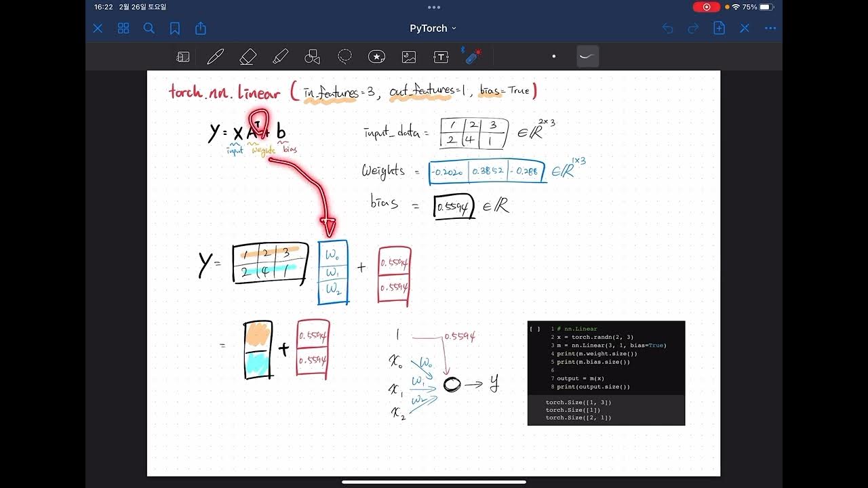Open the Elements sticker tool
The image size is (868, 488).
coord(377,57)
